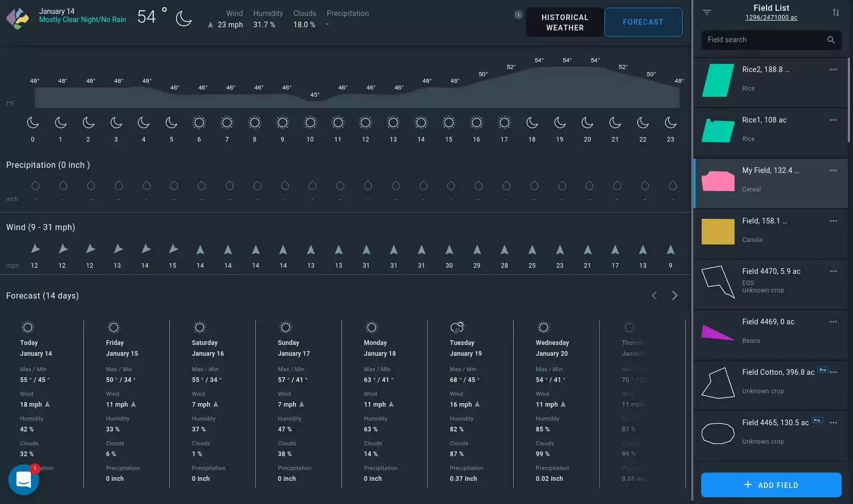853x504 pixels.
Task: Open the chat support bubble
Action: click(x=24, y=480)
